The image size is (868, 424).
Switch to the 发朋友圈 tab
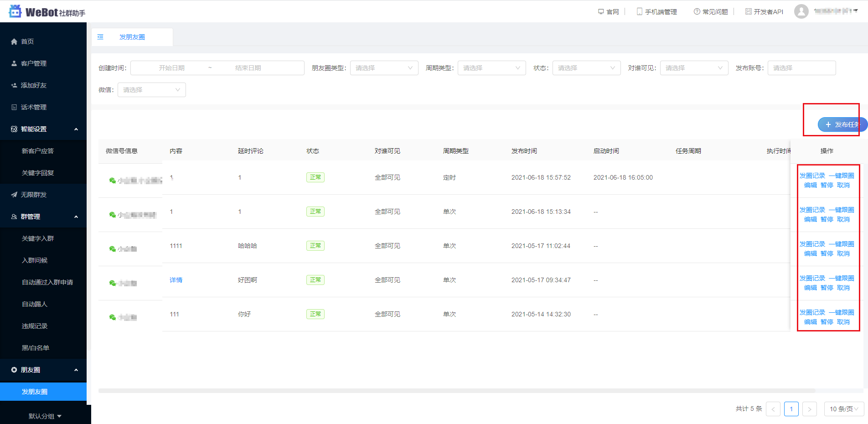[132, 37]
